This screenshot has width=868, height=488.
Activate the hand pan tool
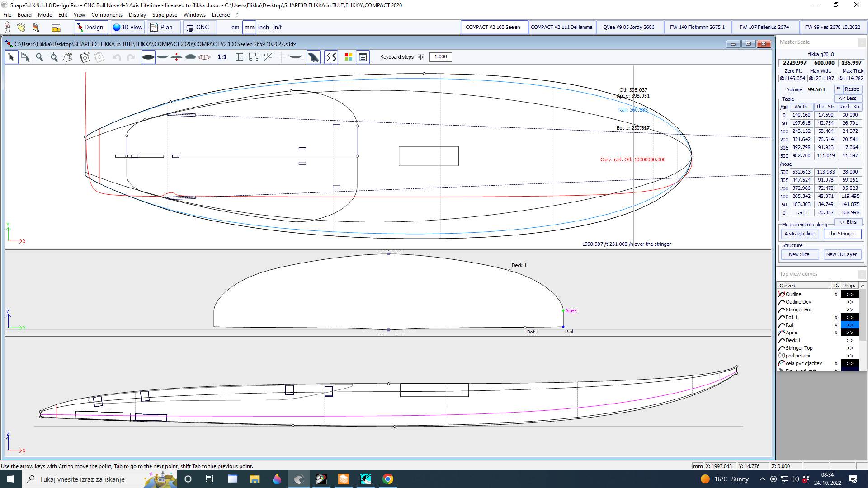(68, 57)
